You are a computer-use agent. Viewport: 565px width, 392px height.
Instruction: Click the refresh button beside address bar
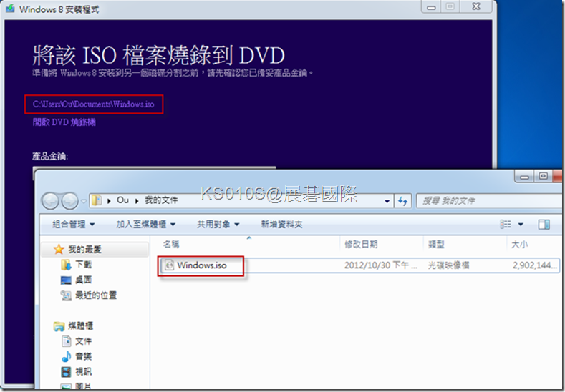pyautogui.click(x=403, y=201)
